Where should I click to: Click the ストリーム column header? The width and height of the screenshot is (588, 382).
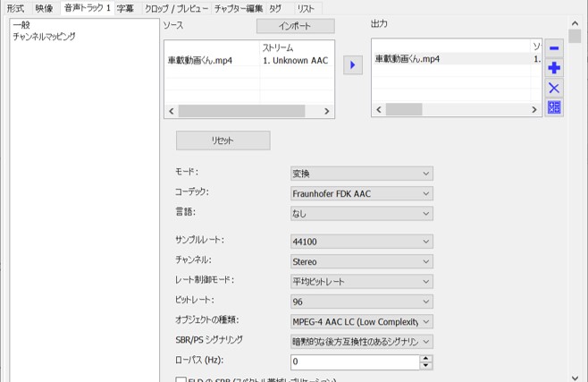(x=278, y=47)
